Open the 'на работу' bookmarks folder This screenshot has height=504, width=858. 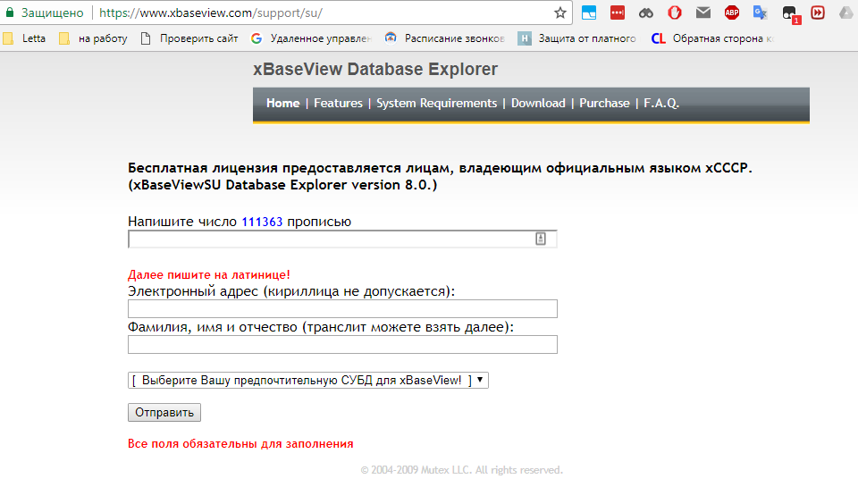(x=94, y=38)
